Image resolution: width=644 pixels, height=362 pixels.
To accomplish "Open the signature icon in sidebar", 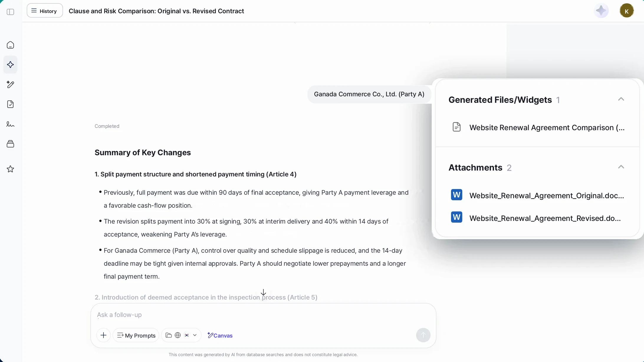I will coord(10,124).
